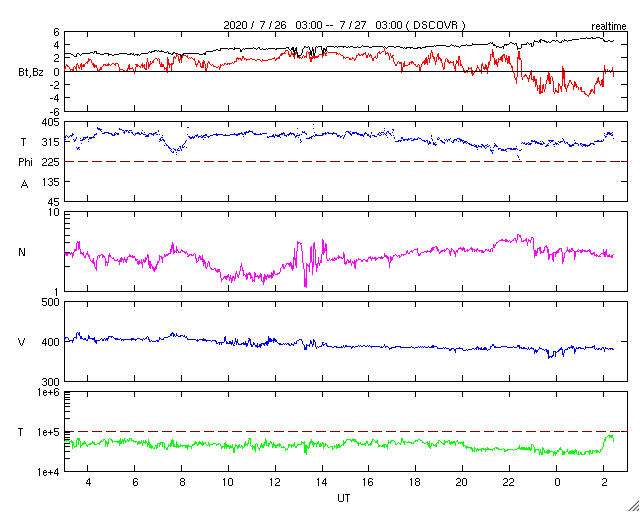Click the UT hour label '18' on the x-axis

coord(416,482)
